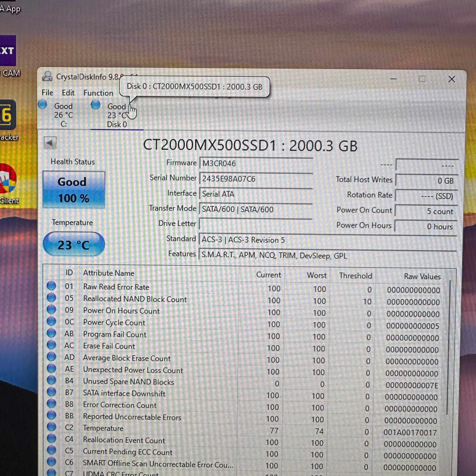Viewport: 476px width, 476px height.
Task: Click the threshold value 10 in row 05
Action: [367, 301]
